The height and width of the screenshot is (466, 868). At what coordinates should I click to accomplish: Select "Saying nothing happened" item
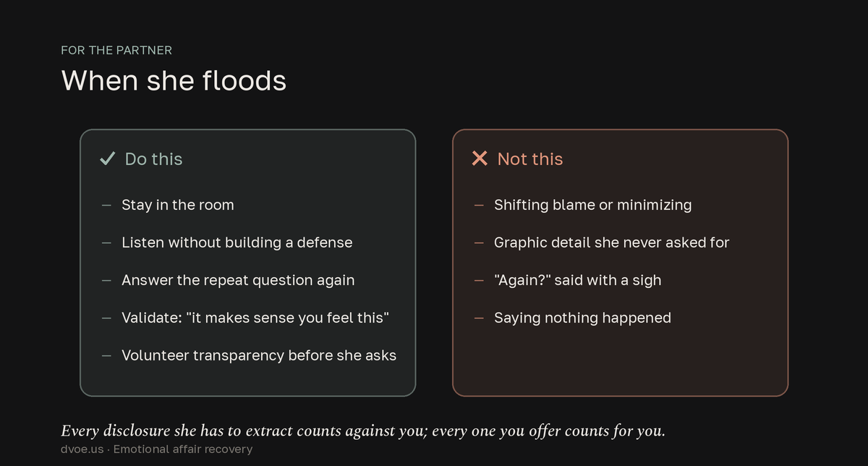(x=582, y=318)
